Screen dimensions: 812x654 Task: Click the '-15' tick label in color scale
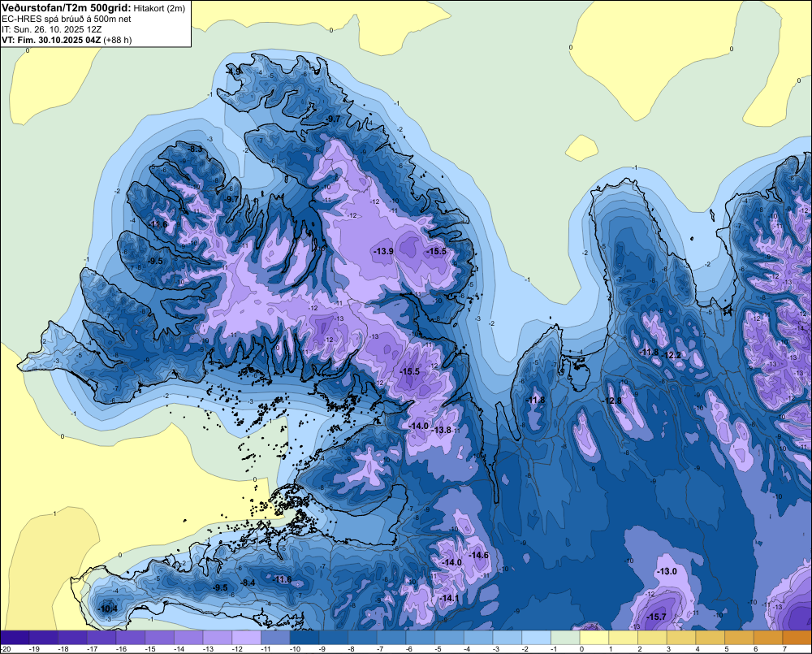[x=151, y=649]
